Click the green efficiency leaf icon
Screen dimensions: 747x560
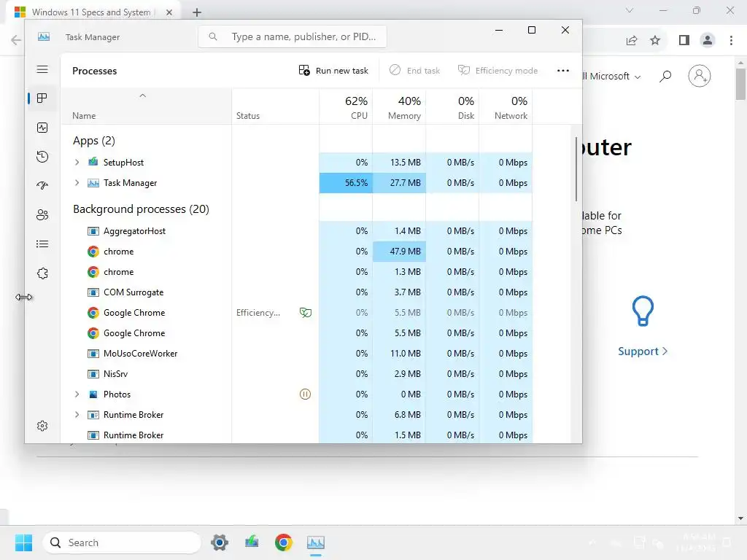click(x=306, y=313)
